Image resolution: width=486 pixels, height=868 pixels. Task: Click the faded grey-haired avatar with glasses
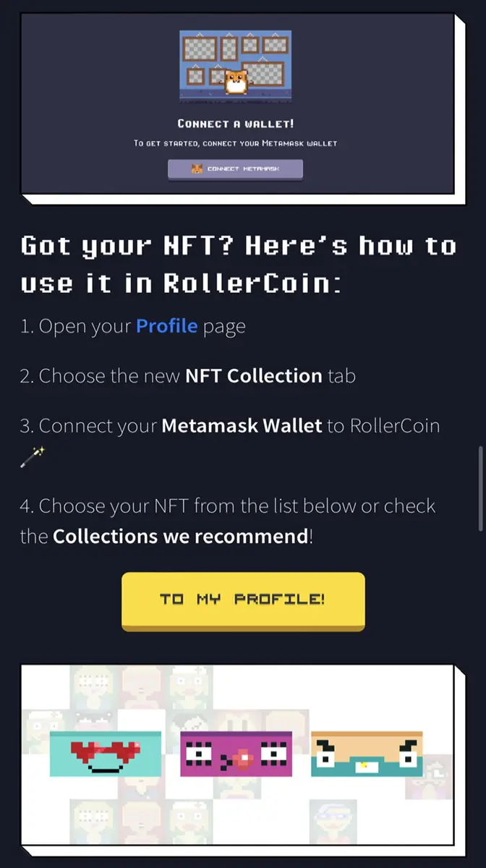click(333, 822)
